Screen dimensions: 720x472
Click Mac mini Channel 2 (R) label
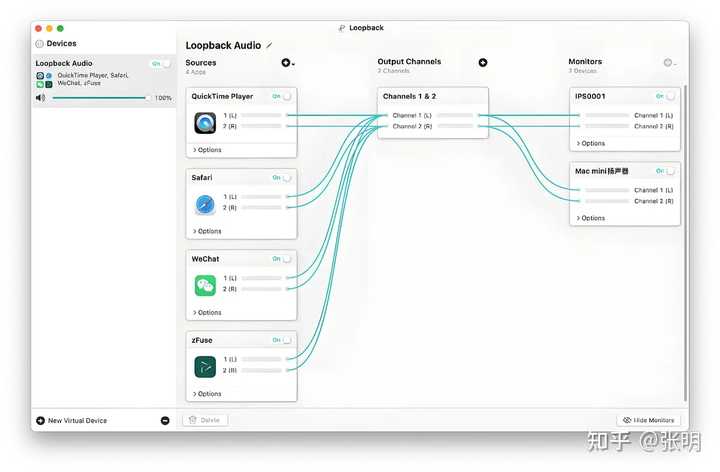pyautogui.click(x=653, y=201)
